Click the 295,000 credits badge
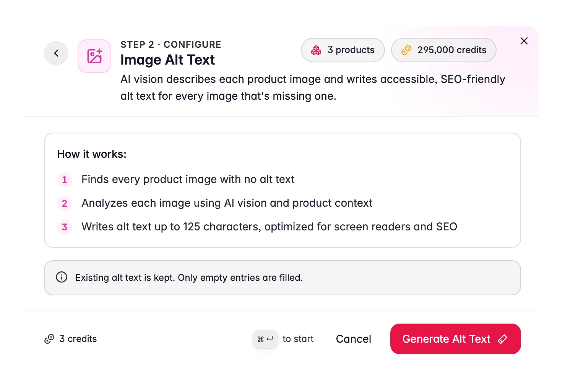The height and width of the screenshot is (392, 565). tap(444, 50)
